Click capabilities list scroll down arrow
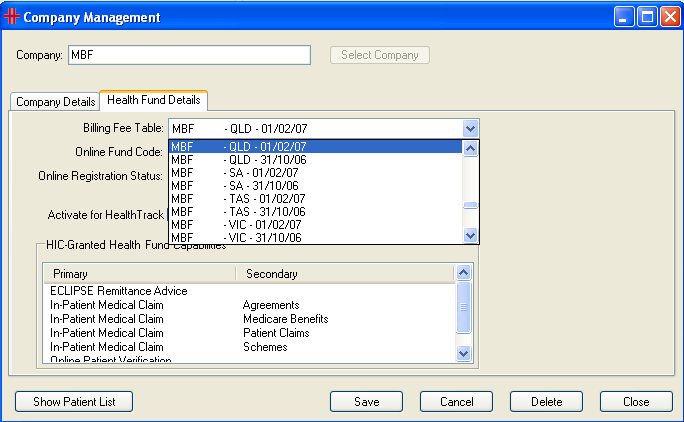Screen dimensions: 684x422 [463, 353]
